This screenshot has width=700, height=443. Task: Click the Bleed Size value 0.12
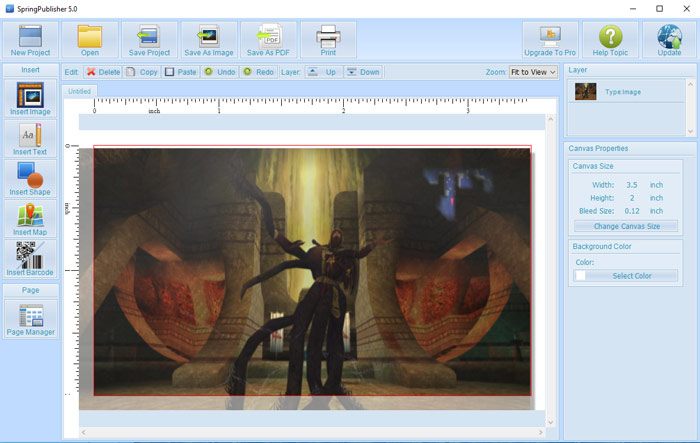[632, 211]
